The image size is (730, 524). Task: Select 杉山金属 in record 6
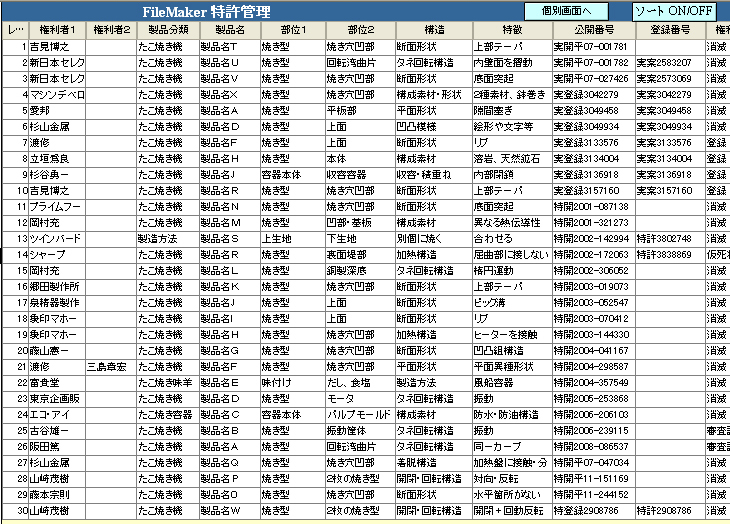pyautogui.click(x=57, y=127)
